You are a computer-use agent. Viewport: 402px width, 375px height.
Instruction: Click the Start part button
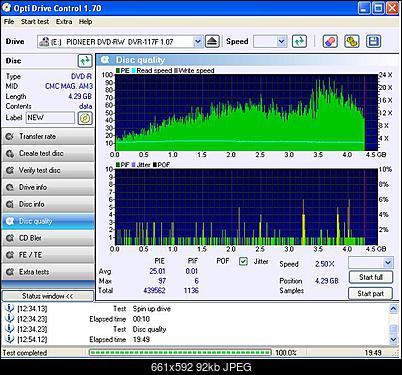[371, 294]
